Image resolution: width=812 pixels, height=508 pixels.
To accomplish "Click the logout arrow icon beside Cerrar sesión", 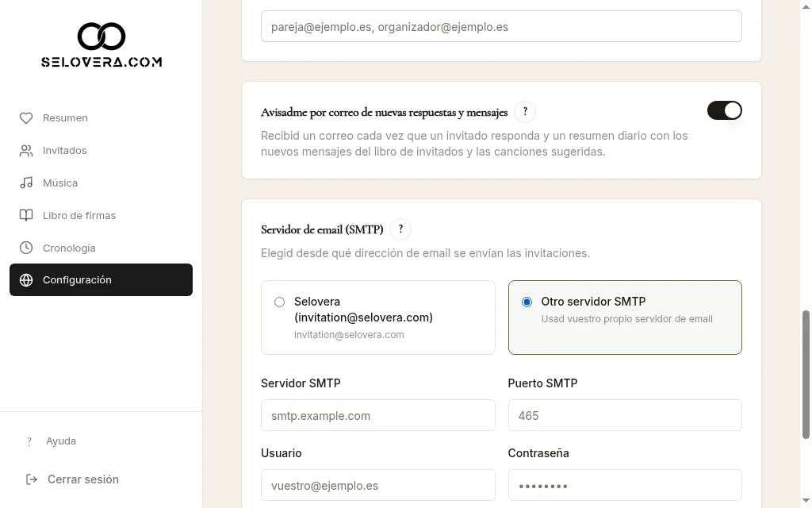I will pos(32,479).
